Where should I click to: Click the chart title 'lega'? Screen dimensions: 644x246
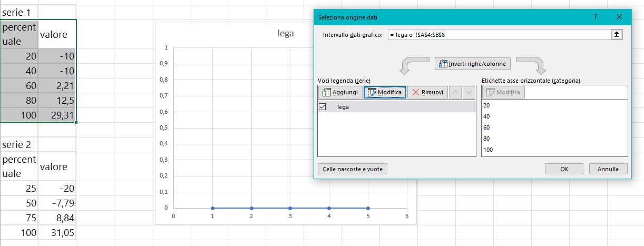tap(286, 34)
